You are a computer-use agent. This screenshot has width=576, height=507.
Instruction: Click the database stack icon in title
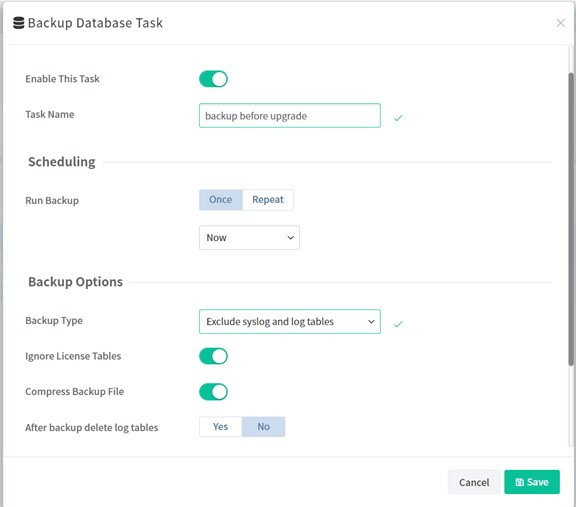pos(18,23)
